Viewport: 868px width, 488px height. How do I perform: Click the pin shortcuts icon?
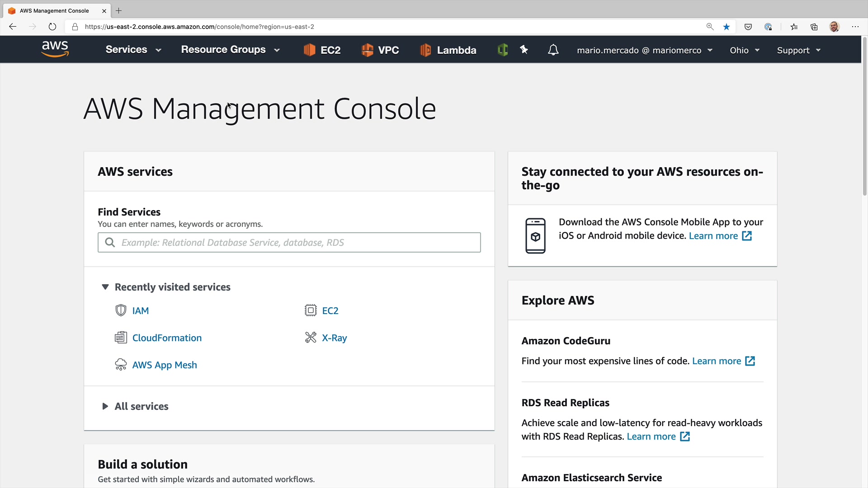(524, 50)
